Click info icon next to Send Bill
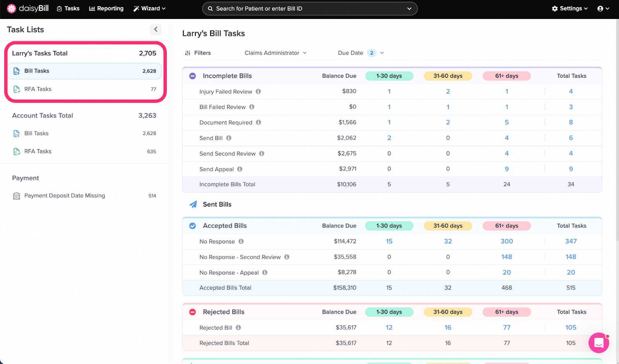 (x=229, y=138)
